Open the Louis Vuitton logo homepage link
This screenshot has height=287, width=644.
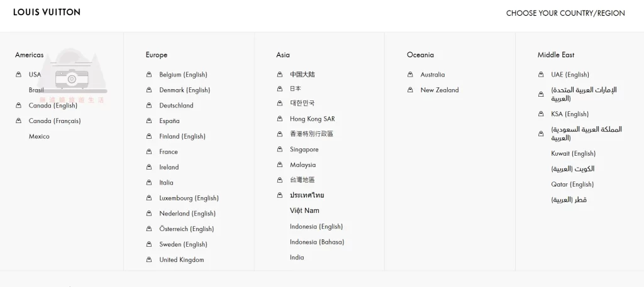tap(47, 12)
